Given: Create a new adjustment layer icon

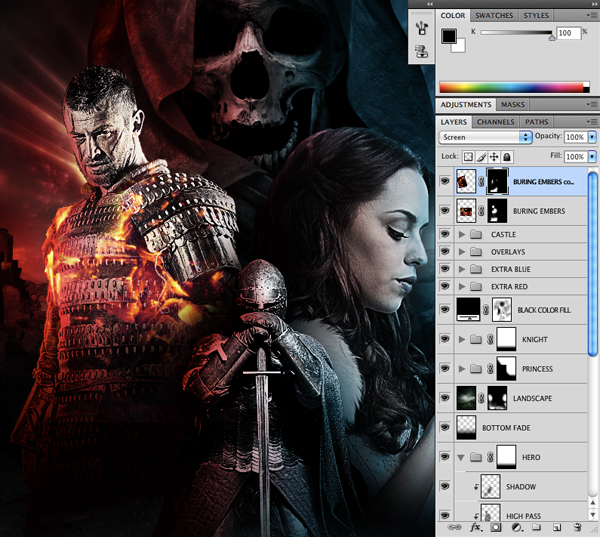Looking at the screenshot, I should [515, 527].
